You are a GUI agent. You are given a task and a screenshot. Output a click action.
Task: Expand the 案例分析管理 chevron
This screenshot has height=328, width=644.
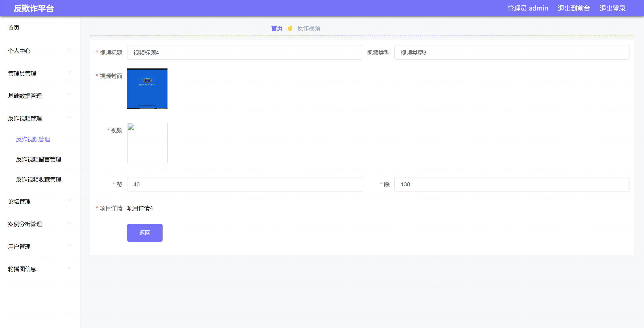coord(69,223)
